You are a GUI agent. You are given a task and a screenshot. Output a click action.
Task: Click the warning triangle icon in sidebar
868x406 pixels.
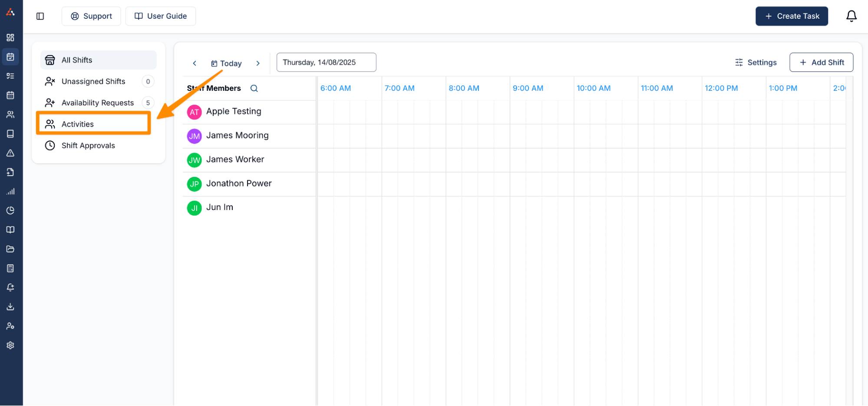[10, 153]
